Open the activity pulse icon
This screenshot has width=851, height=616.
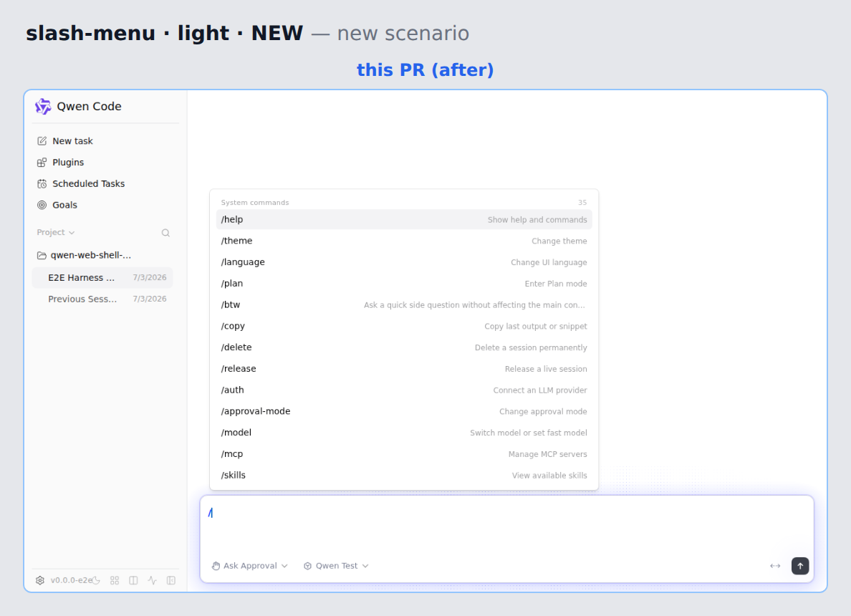click(153, 580)
